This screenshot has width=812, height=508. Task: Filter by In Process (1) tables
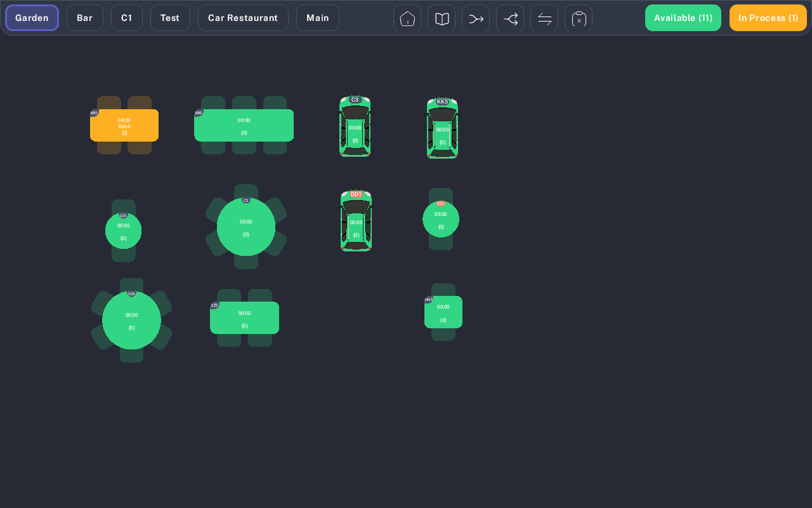tap(768, 18)
